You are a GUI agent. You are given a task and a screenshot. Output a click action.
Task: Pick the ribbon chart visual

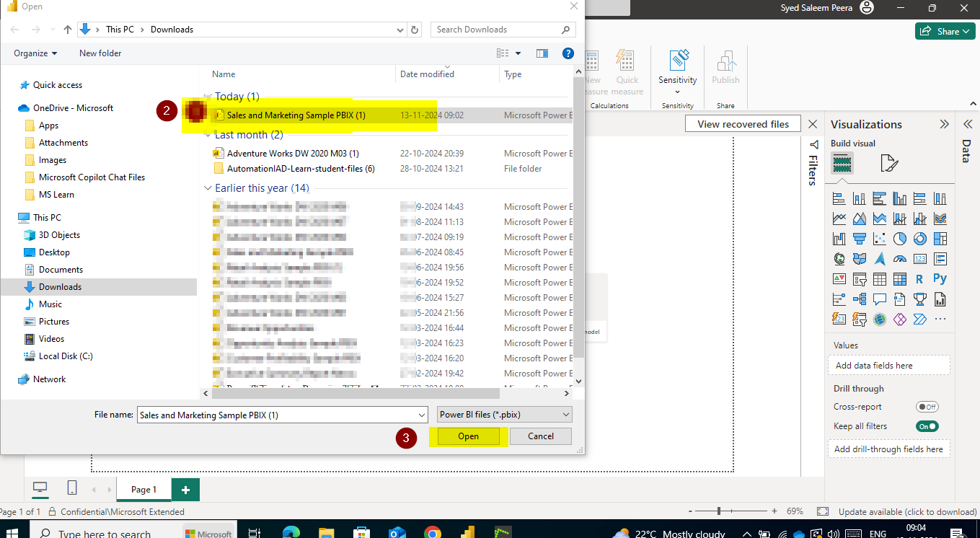click(x=940, y=219)
